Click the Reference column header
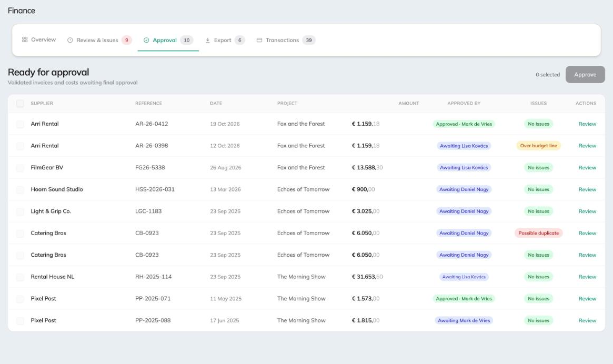Image resolution: width=613 pixels, height=364 pixels. click(x=148, y=103)
